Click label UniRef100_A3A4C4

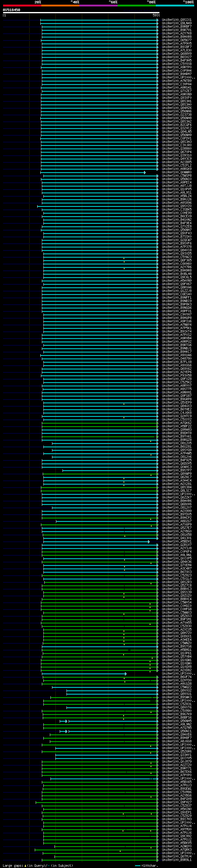coord(176,481)
